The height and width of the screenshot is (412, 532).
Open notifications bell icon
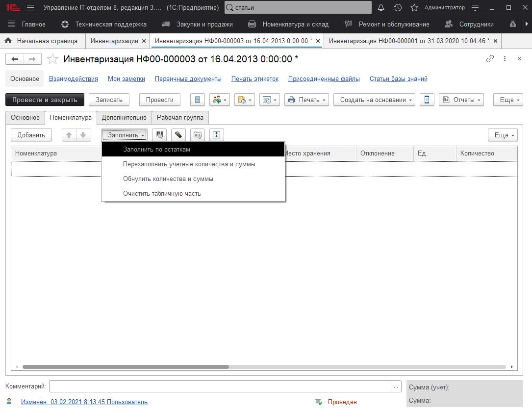coord(381,8)
